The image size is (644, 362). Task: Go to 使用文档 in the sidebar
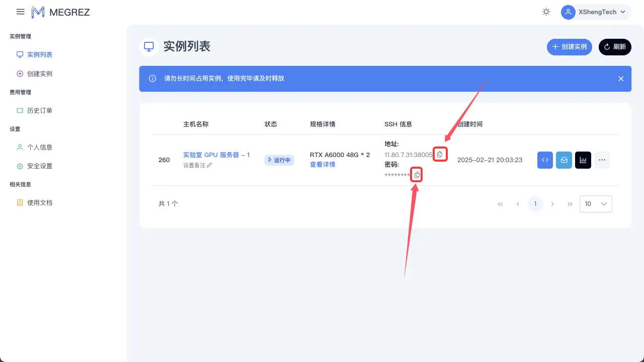pyautogui.click(x=40, y=202)
